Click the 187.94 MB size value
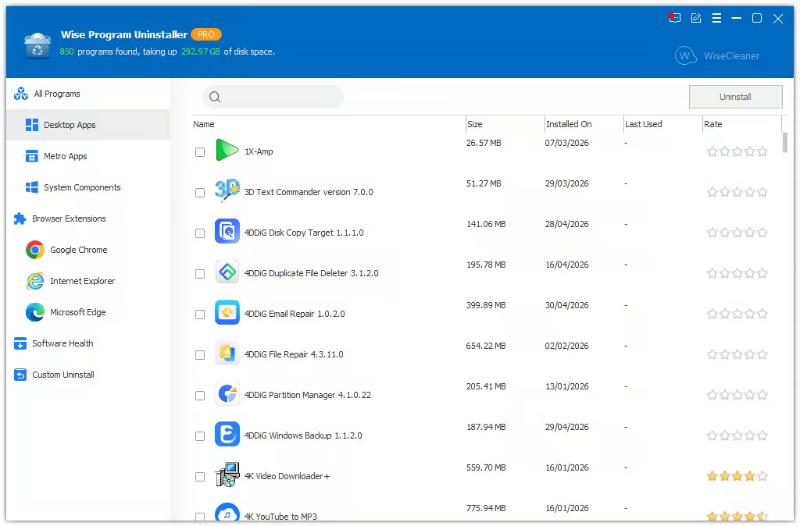This screenshot has width=800, height=526. tap(486, 427)
